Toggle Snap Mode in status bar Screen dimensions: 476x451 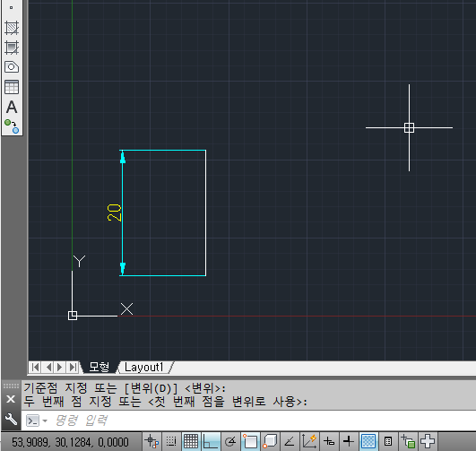[171, 441]
